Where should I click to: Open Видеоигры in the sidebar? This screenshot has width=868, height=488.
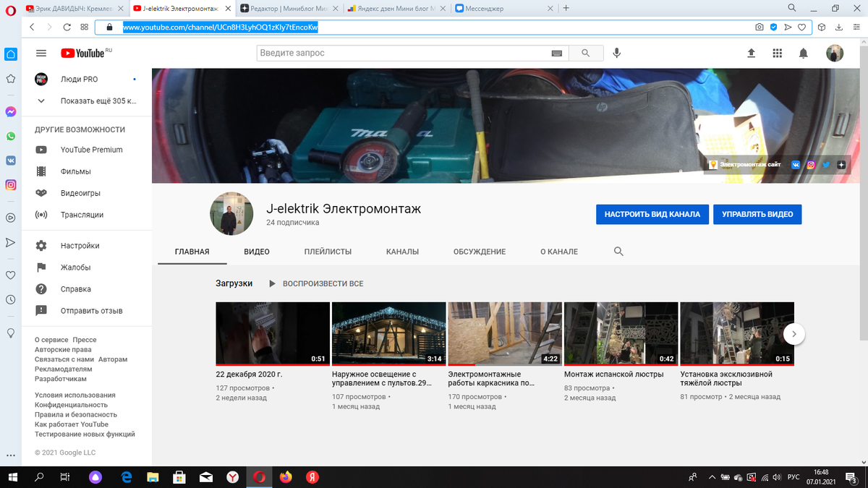(86, 193)
